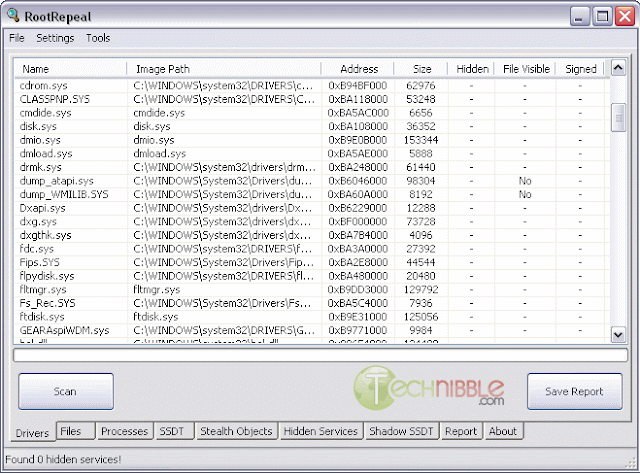
Task: Select the cmdide.sys driver name
Action: pyautogui.click(x=45, y=113)
